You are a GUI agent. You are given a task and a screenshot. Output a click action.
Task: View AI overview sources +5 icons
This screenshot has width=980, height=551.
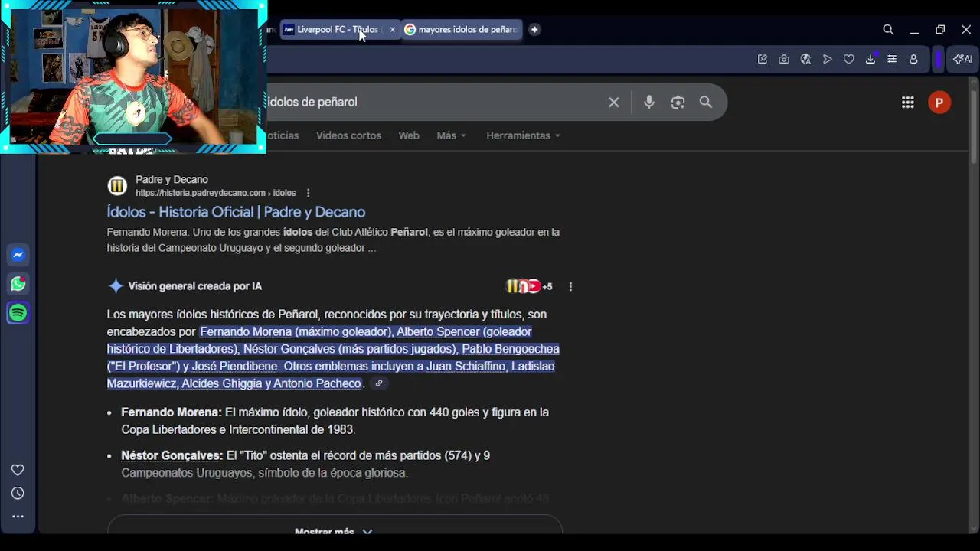click(529, 286)
